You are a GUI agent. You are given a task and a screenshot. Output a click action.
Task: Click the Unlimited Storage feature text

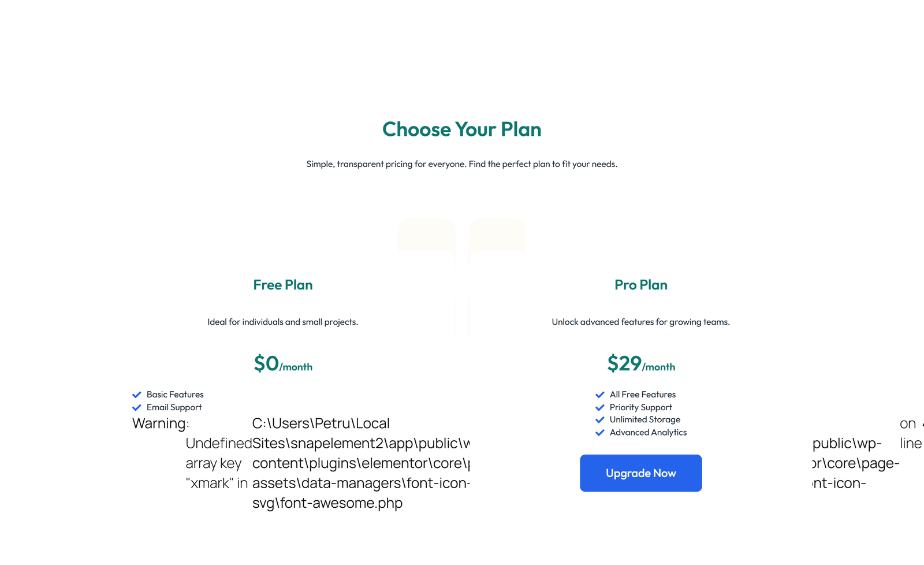(644, 419)
